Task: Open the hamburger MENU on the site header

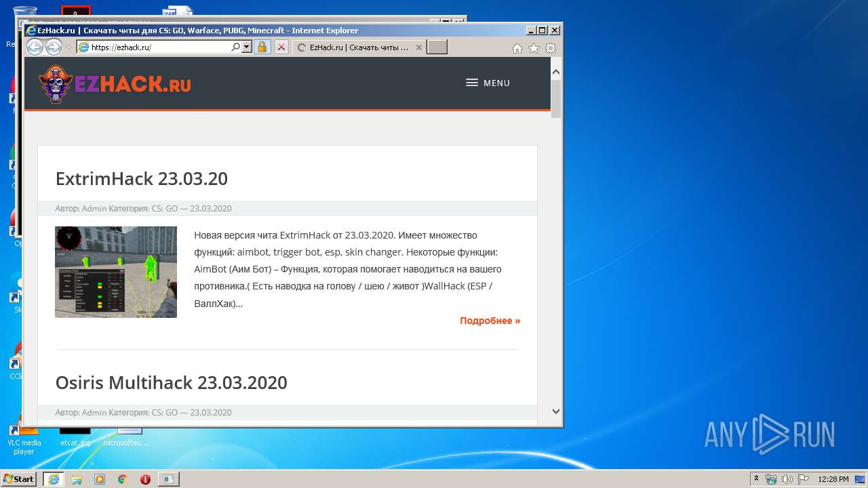Action: tap(488, 83)
